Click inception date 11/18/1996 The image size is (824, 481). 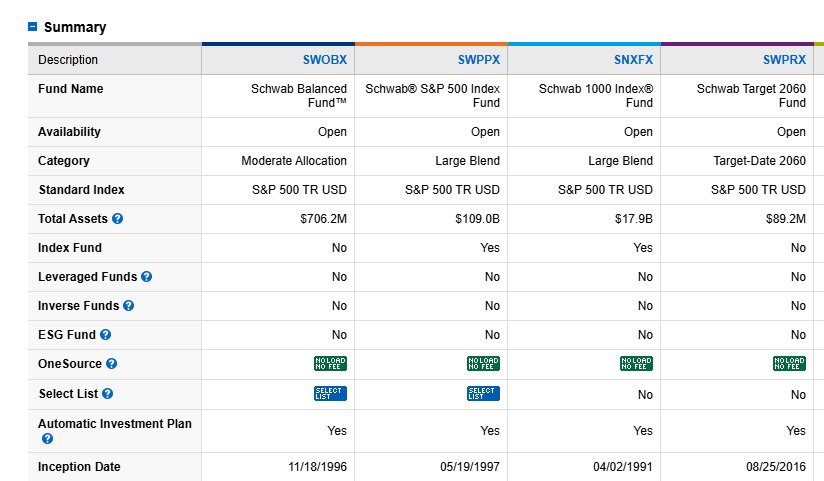pyautogui.click(x=317, y=467)
